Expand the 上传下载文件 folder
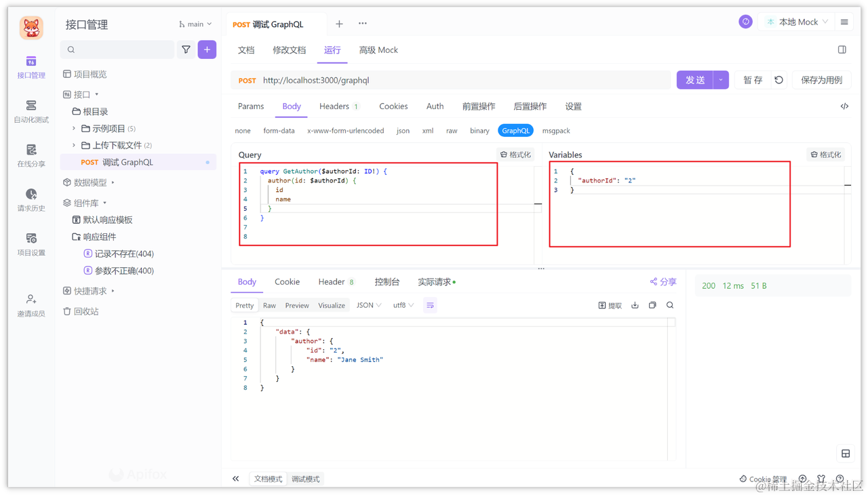 point(74,145)
